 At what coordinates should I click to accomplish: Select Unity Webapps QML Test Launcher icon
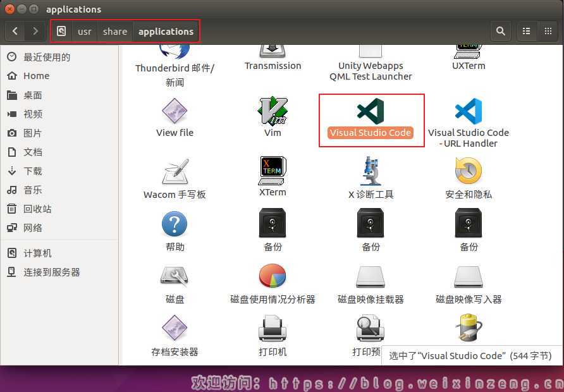pos(370,51)
